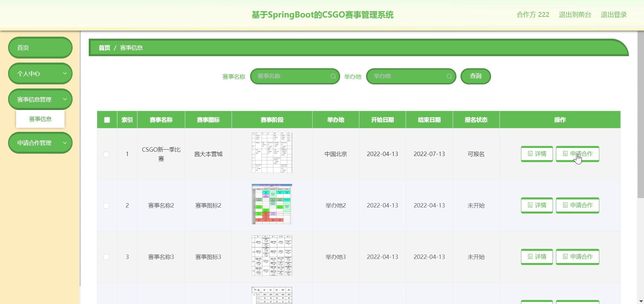Click the 赛事图标3 cell

point(208,257)
